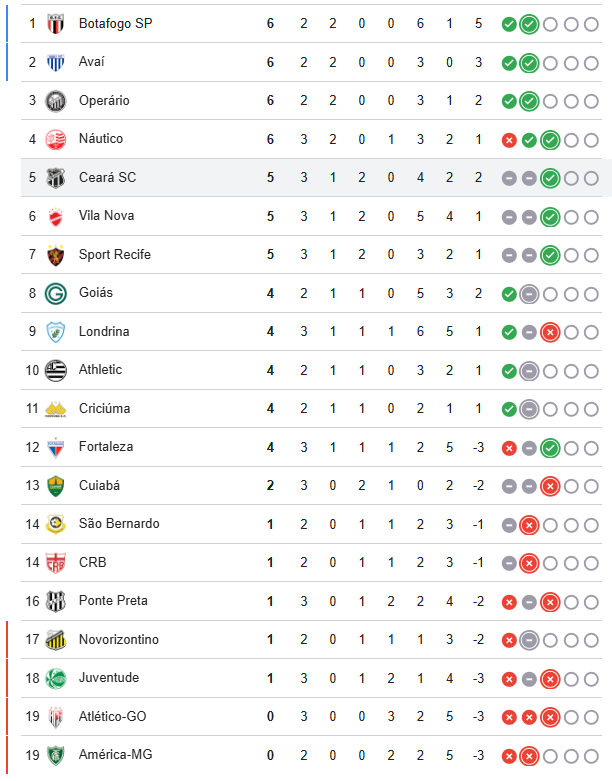
Task: Click the Fortaleza club crest
Action: coord(55,447)
